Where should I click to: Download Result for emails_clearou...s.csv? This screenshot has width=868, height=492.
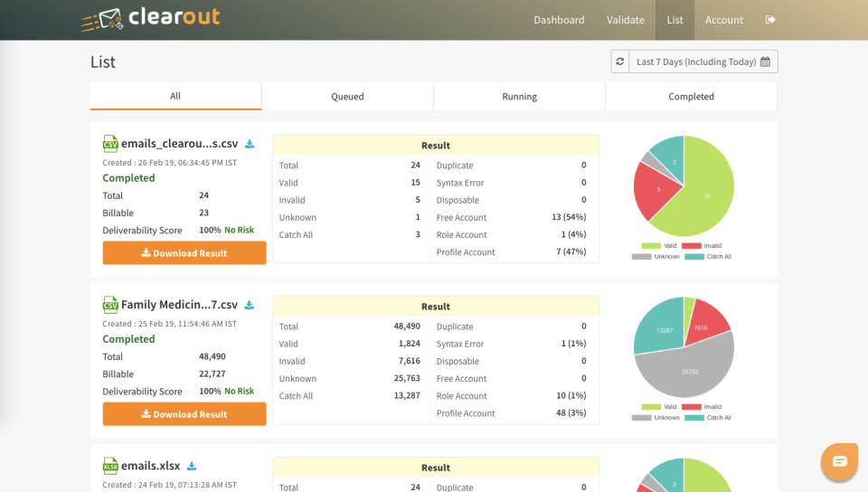(x=184, y=253)
